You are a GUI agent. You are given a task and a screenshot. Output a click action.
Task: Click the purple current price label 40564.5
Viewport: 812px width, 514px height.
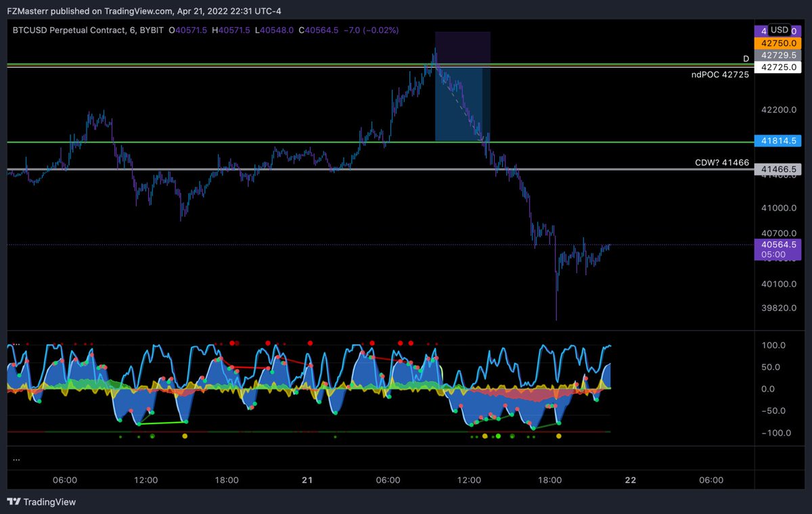point(777,244)
